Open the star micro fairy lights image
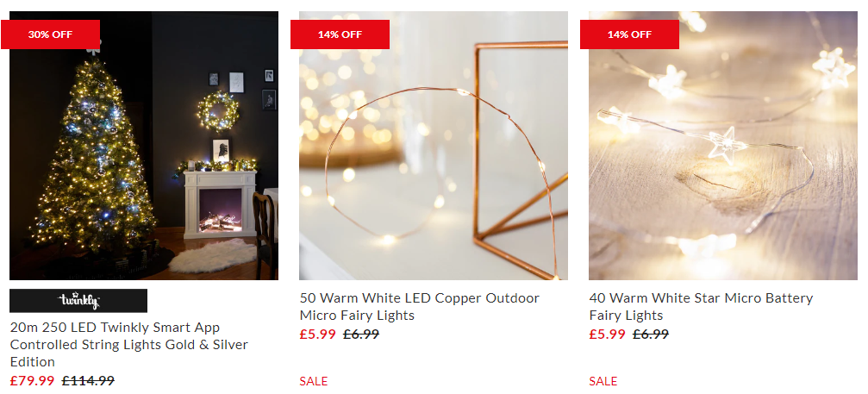 723,146
